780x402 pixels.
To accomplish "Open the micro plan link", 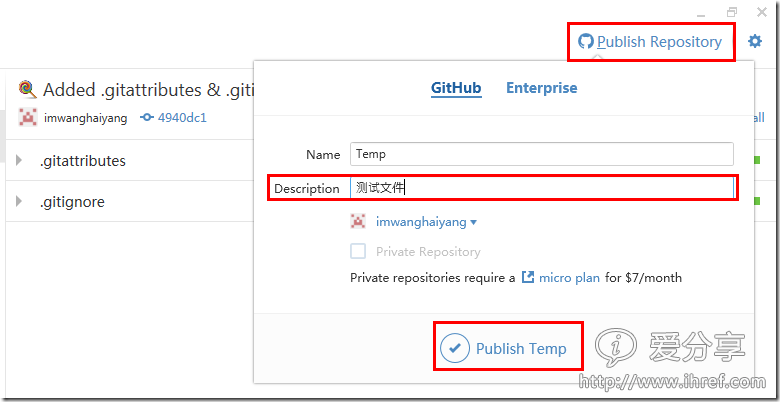I will [x=569, y=278].
